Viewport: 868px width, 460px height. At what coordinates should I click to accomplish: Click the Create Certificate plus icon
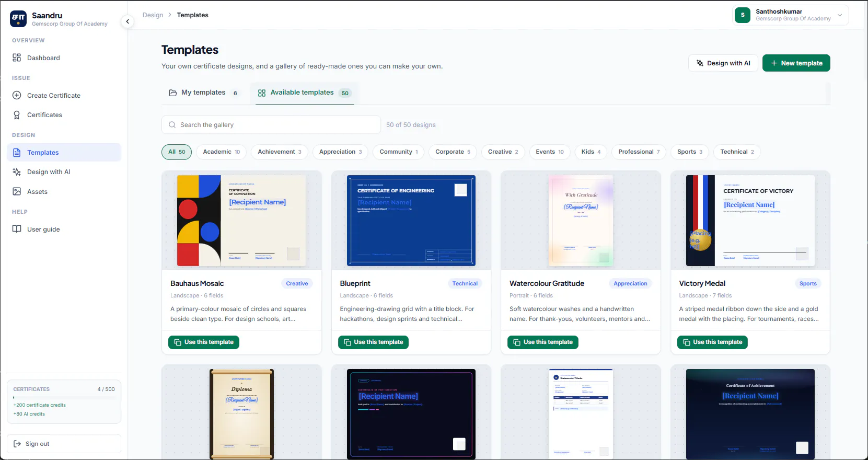(x=17, y=95)
